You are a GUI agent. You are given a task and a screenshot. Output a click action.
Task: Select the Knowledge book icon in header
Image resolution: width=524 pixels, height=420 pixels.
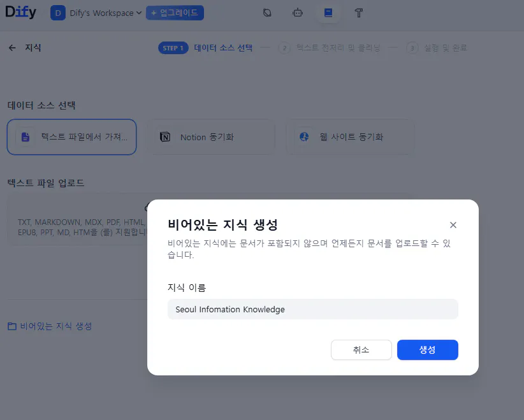[x=329, y=13]
